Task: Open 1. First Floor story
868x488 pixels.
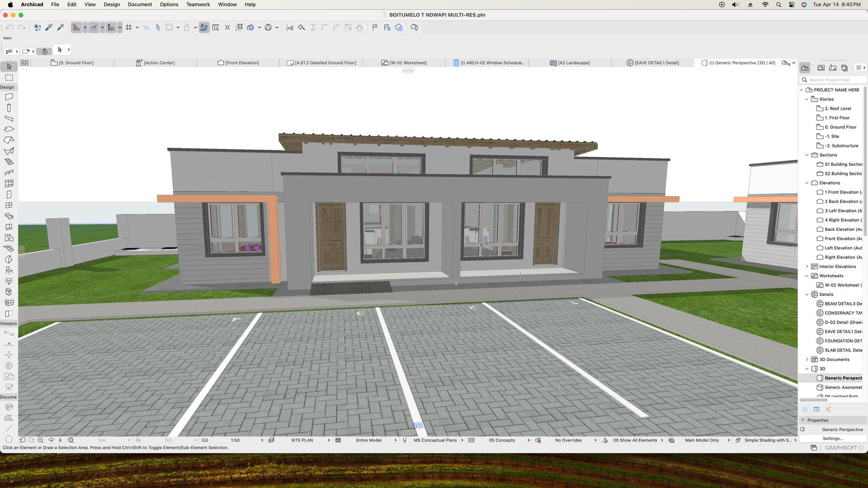Action: [x=837, y=118]
